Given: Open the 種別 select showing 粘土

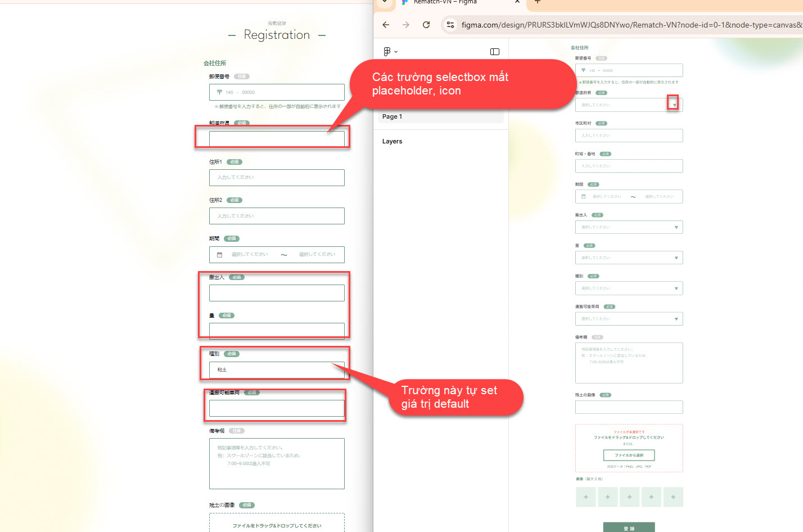Looking at the screenshot, I should tap(277, 370).
